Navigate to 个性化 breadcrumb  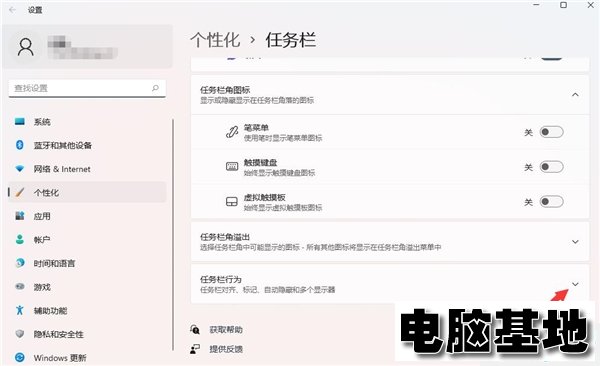coord(215,40)
